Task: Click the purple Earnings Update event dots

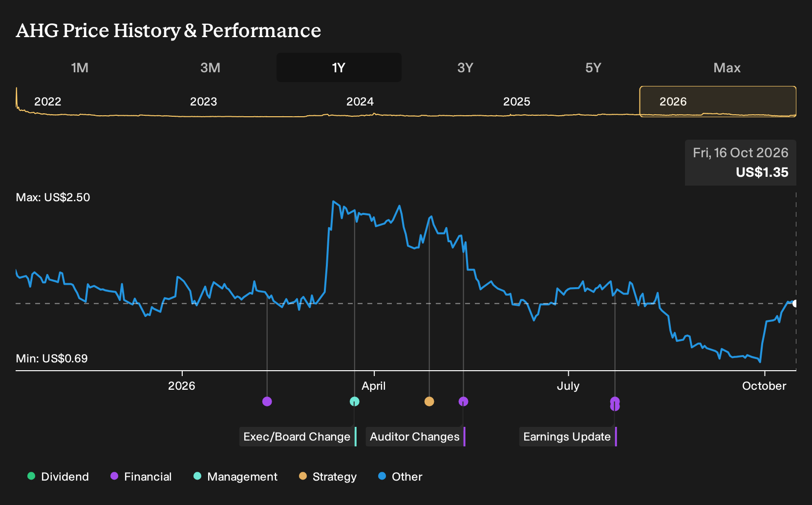Action: pyautogui.click(x=615, y=404)
